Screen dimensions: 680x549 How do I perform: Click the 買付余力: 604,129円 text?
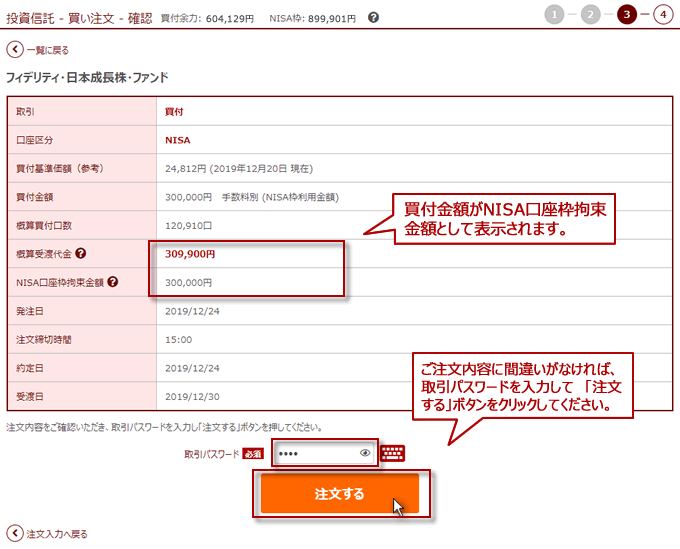click(207, 19)
